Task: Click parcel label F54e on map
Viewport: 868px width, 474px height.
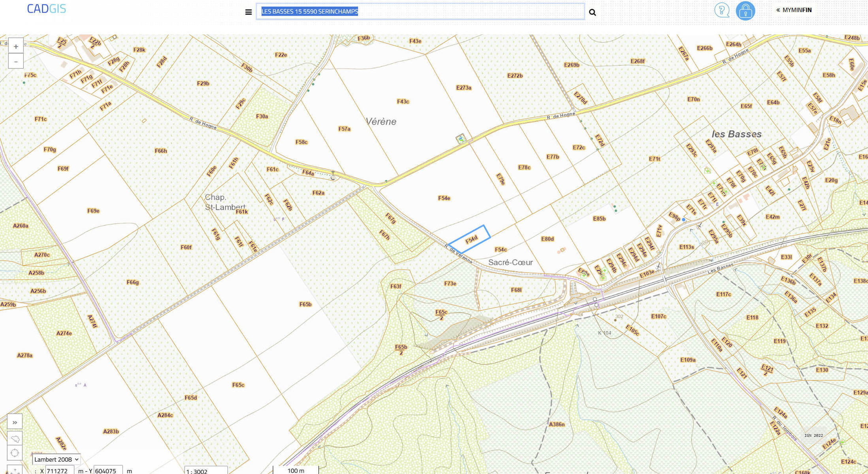Action: pos(444,198)
